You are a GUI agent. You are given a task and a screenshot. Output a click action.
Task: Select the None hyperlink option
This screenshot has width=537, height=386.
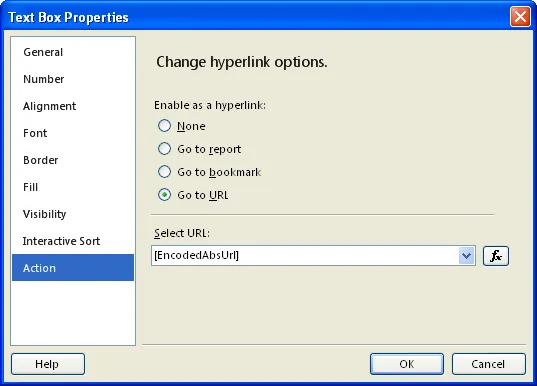point(164,126)
